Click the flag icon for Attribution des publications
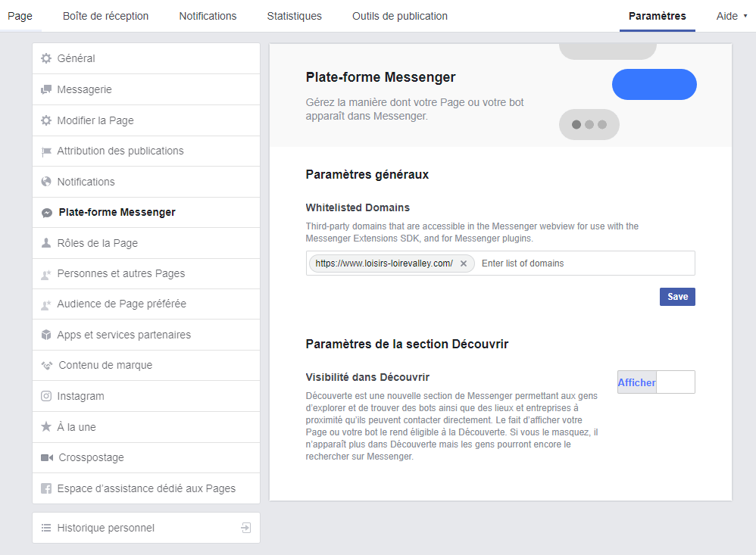This screenshot has width=756, height=555. click(46, 151)
